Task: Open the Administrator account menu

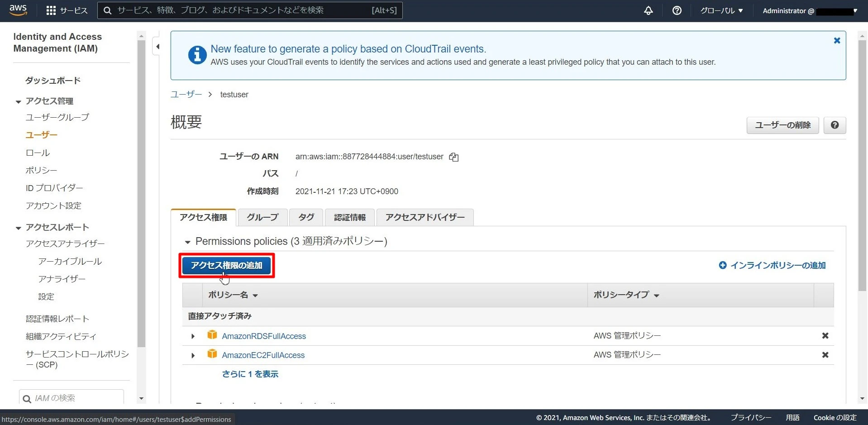Action: (x=810, y=10)
